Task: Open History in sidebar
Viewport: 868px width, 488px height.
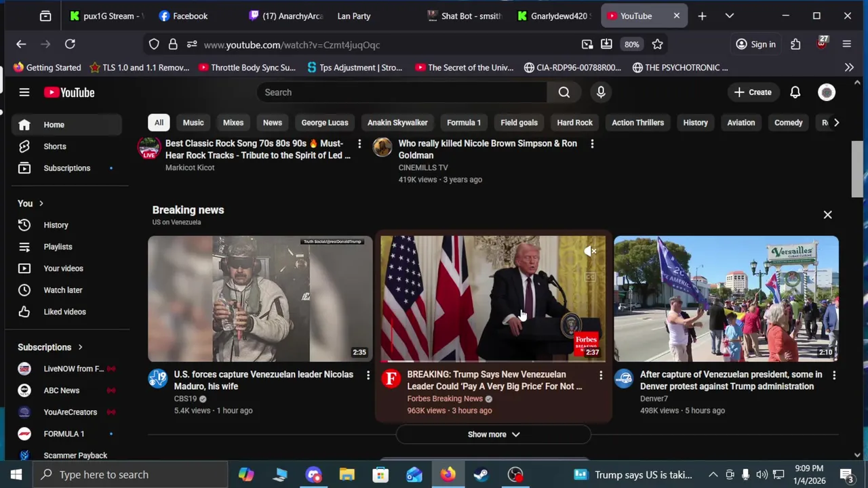Action: [66, 225]
